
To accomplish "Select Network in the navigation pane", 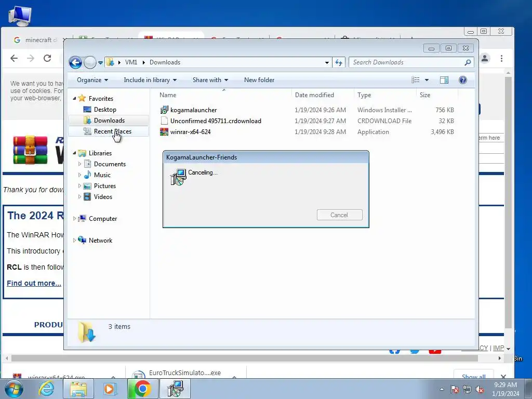I will coord(100,240).
